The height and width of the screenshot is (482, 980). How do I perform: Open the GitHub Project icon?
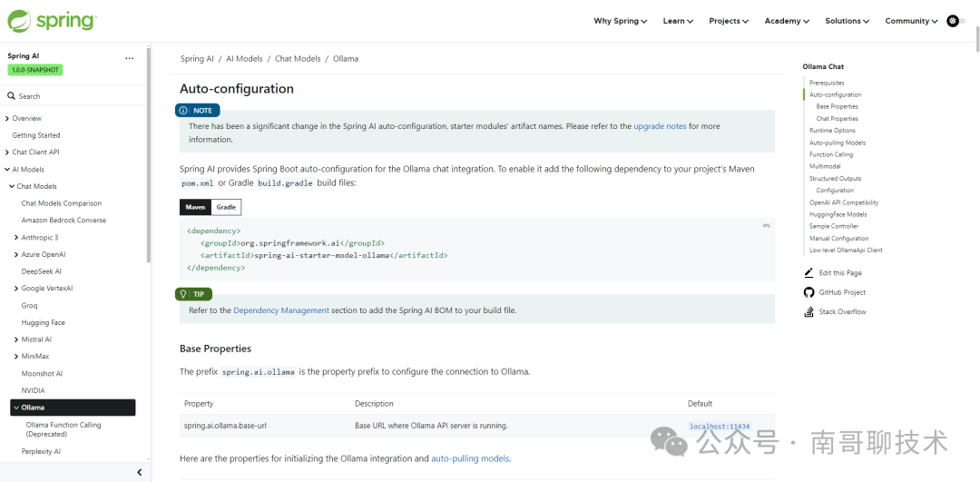tap(808, 292)
